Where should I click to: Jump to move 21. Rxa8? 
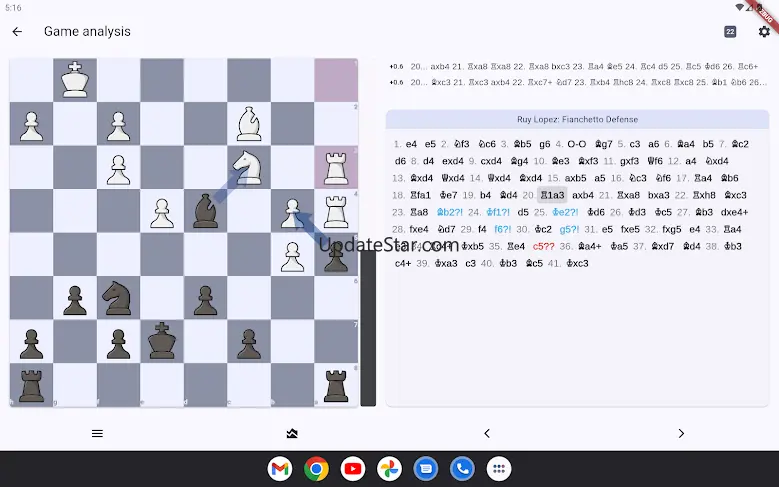pos(628,195)
